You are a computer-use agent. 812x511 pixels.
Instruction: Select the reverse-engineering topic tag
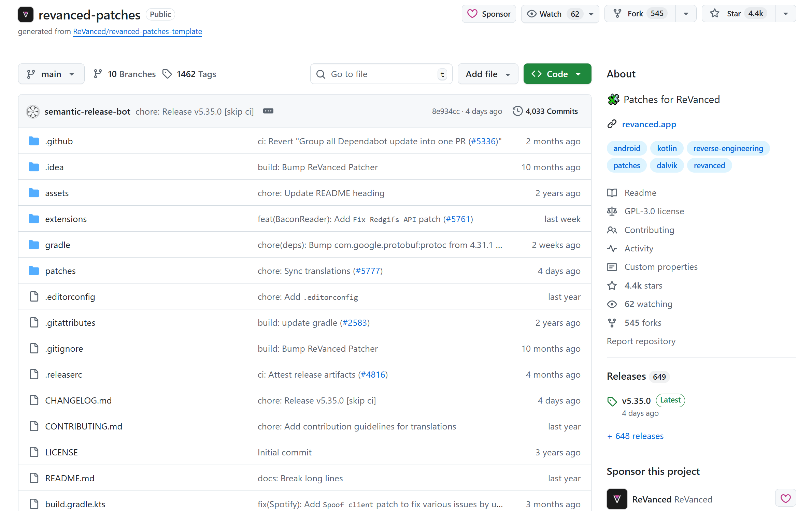click(x=728, y=148)
